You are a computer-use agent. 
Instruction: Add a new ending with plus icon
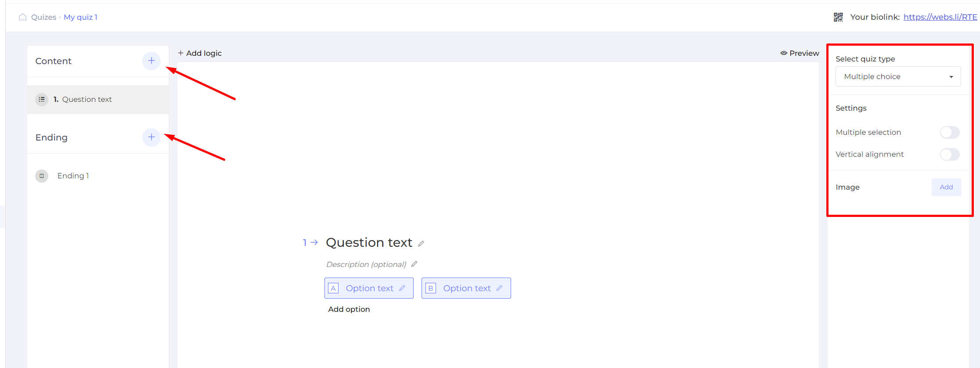click(151, 137)
